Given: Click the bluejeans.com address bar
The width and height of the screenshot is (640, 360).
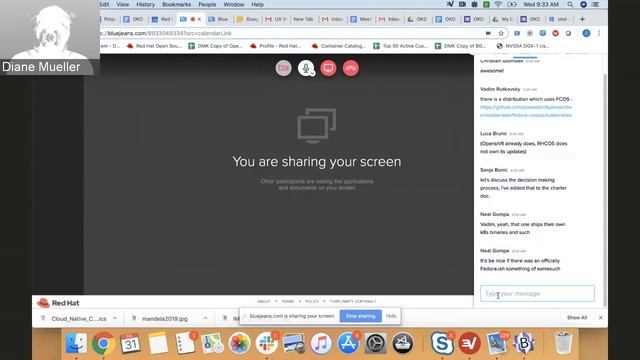Looking at the screenshot, I should [x=286, y=33].
